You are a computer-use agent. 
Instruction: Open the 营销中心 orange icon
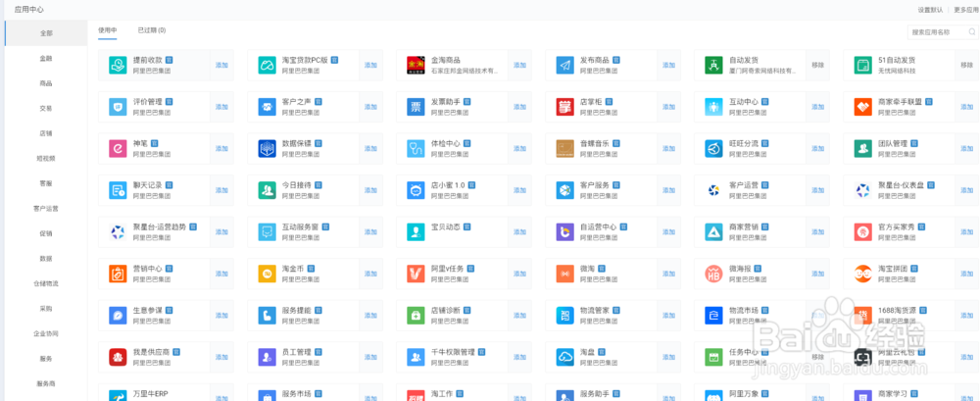(x=118, y=274)
